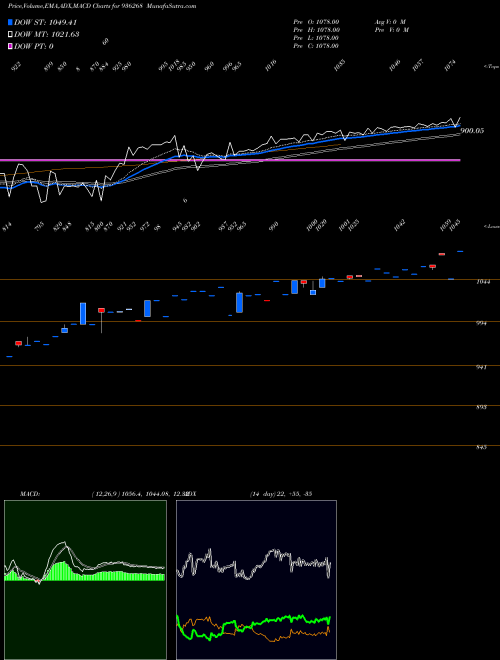Click the '(14 day) 22, +35, -35' ADX values
Viewport: 500px width, 660px height.
click(281, 493)
